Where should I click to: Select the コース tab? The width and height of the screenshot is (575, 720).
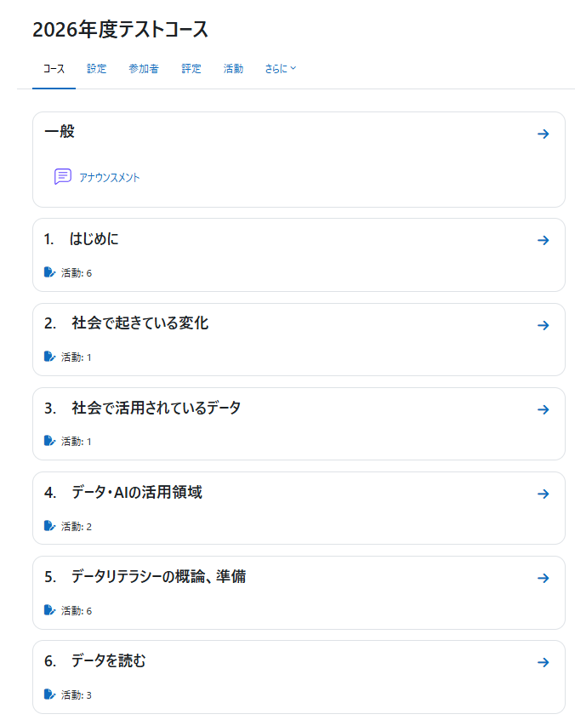(54, 68)
